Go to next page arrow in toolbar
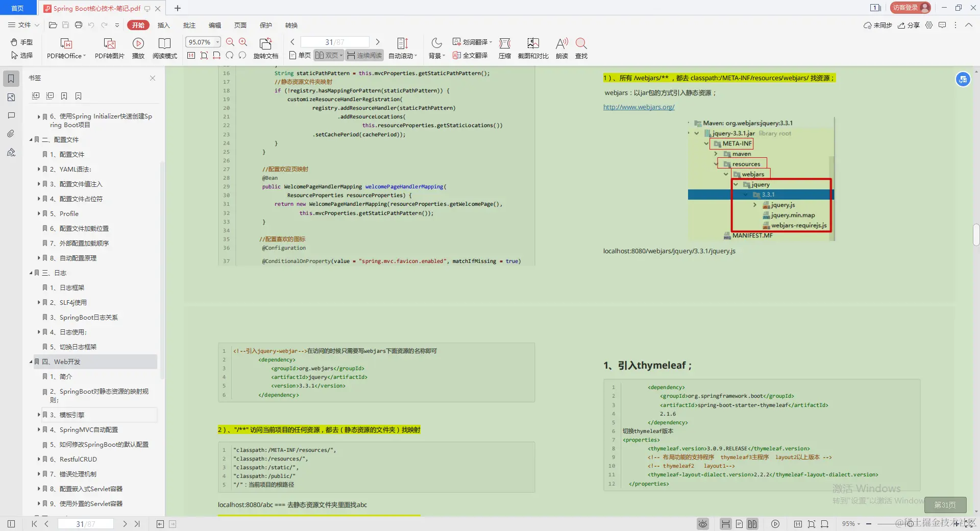The height and width of the screenshot is (531, 980). pyautogui.click(x=378, y=42)
